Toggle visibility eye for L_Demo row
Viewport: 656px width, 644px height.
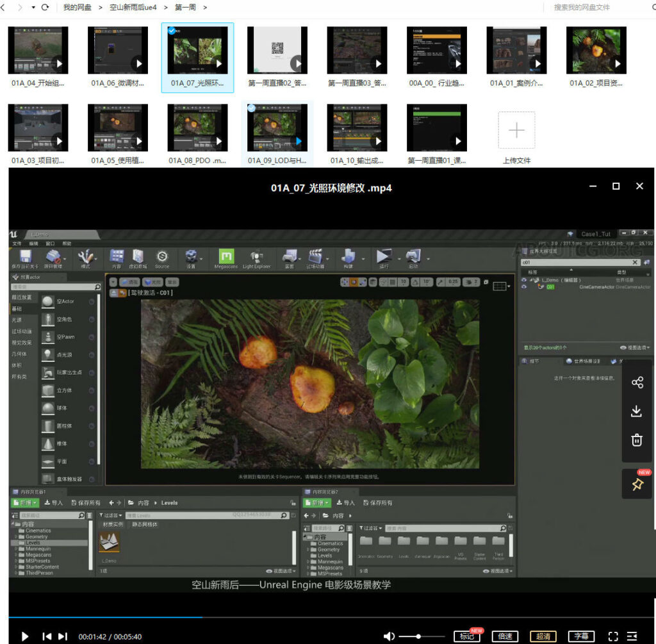(524, 280)
